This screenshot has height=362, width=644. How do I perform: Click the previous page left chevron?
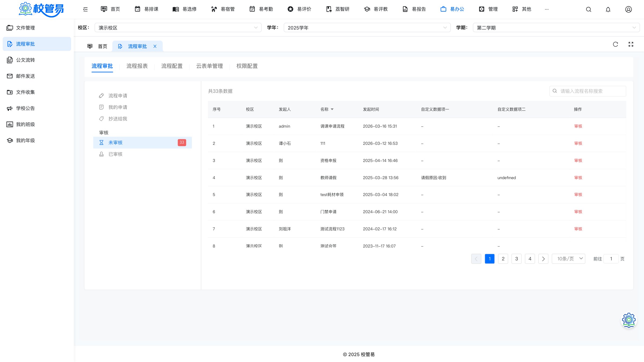pos(476,259)
